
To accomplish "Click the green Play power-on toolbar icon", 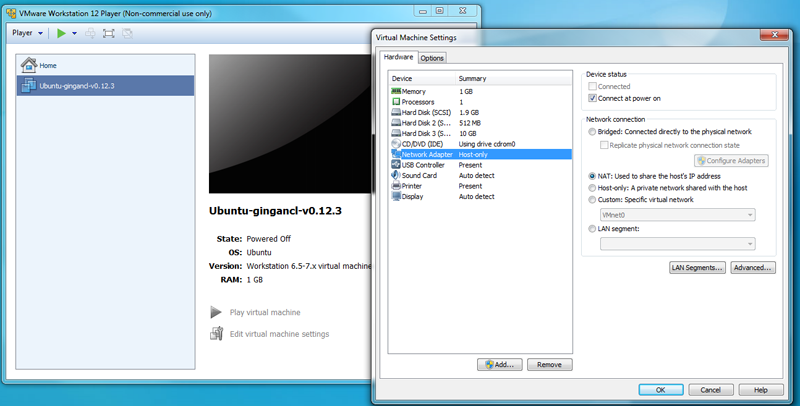I will click(x=62, y=33).
